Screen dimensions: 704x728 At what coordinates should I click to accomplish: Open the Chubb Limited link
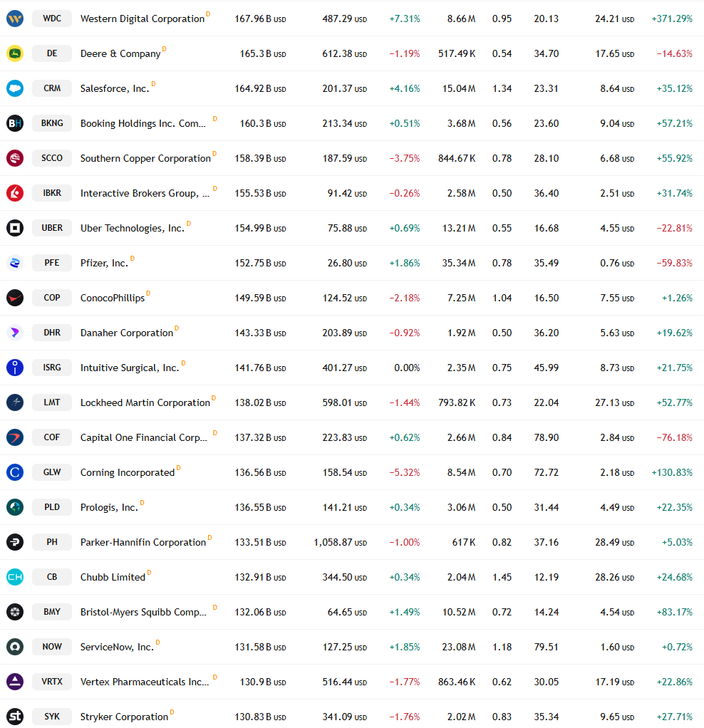[x=113, y=577]
